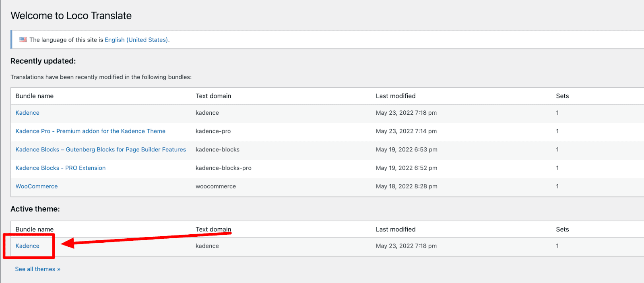Click the Welcome to Loco Translate heading
Image resolution: width=644 pixels, height=283 pixels.
(x=71, y=16)
